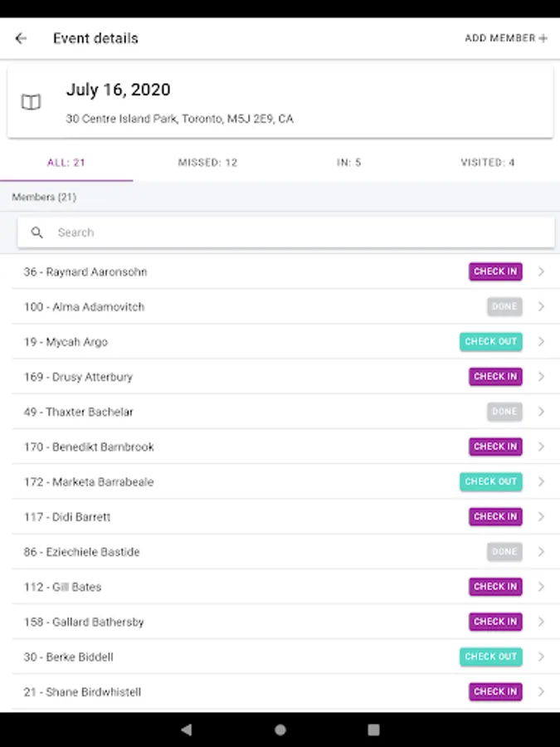Select the Visited: 4 tab
Screen dimensions: 560x747
[x=488, y=163]
